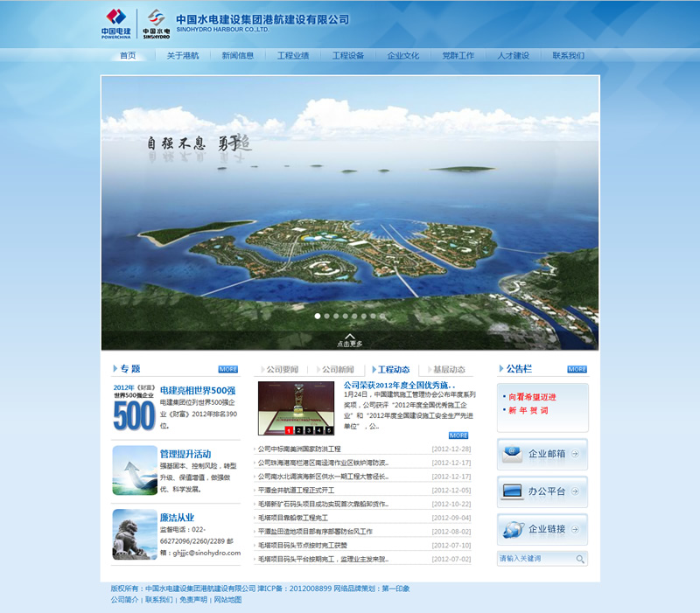This screenshot has height=613, width=700.
Task: Click the Sinohydro logo
Action: pyautogui.click(x=157, y=24)
